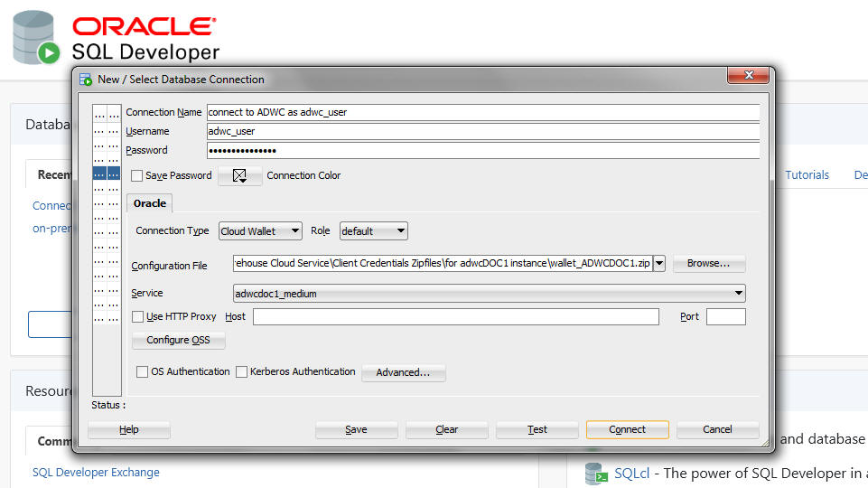Click into the Username field

coord(482,131)
